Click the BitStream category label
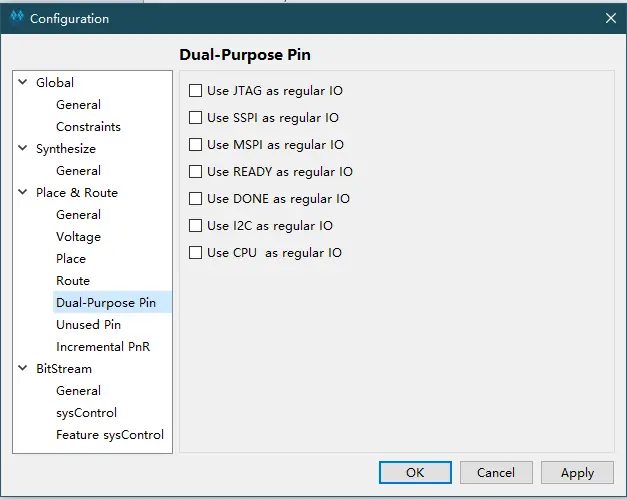This screenshot has width=627, height=499. pos(64,369)
